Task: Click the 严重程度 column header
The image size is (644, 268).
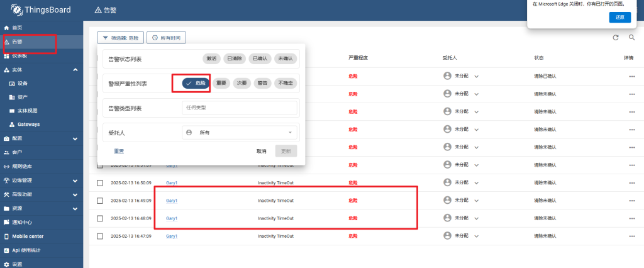Action: (358, 58)
